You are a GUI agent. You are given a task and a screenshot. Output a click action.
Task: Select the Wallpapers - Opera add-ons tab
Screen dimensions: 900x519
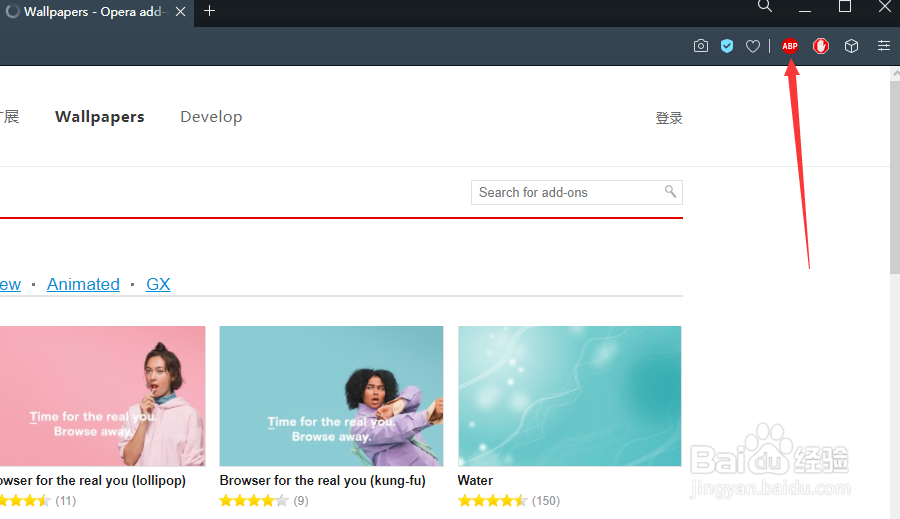[96, 12]
